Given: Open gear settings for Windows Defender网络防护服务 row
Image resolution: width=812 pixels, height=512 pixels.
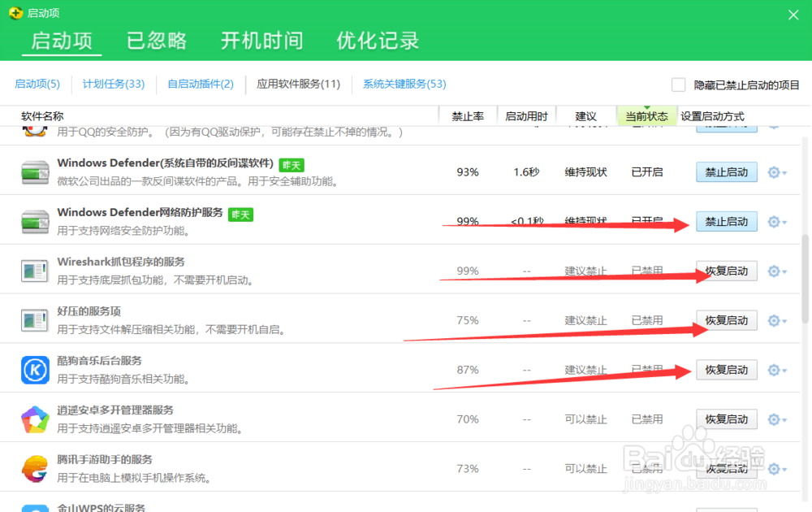Looking at the screenshot, I should click(x=777, y=222).
